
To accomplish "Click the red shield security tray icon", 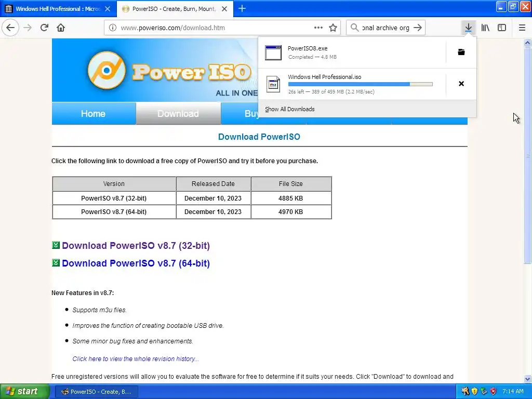I will 494,392.
